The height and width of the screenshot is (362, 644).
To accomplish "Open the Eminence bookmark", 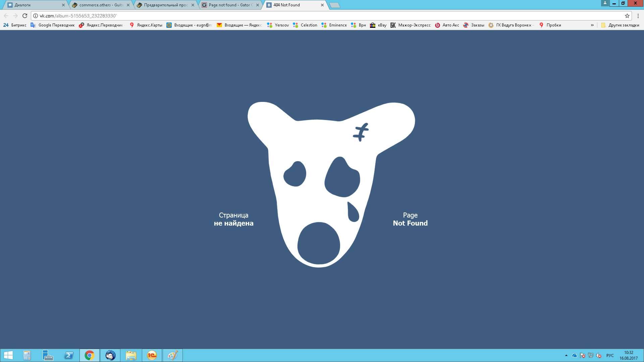I will (x=334, y=25).
